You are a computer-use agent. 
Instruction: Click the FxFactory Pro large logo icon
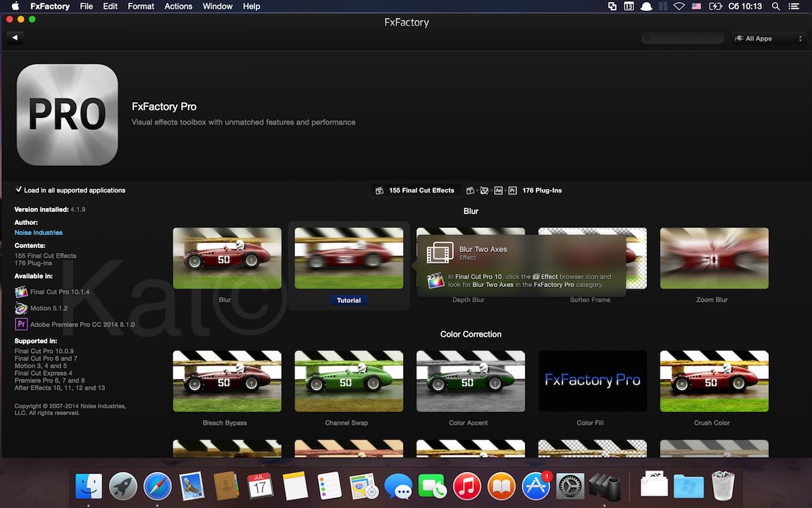67,114
